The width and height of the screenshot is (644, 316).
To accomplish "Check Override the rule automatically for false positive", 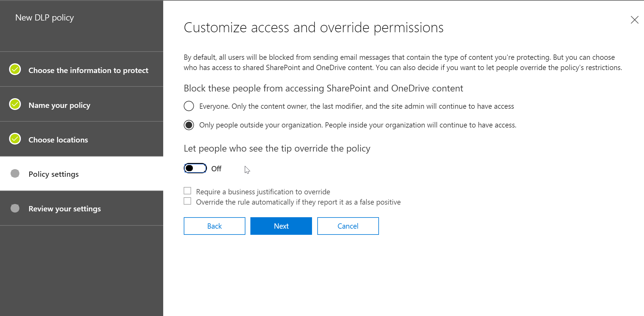I will tap(188, 201).
